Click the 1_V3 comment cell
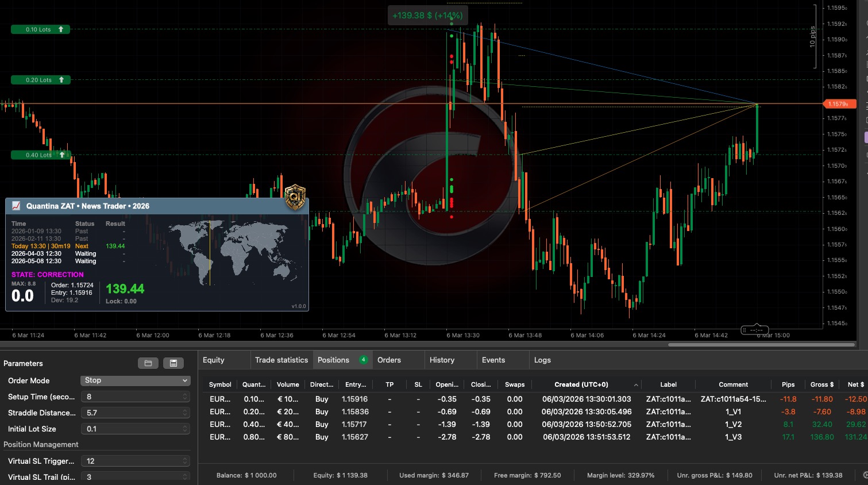Screen dimensions: 868x485 click(733, 437)
